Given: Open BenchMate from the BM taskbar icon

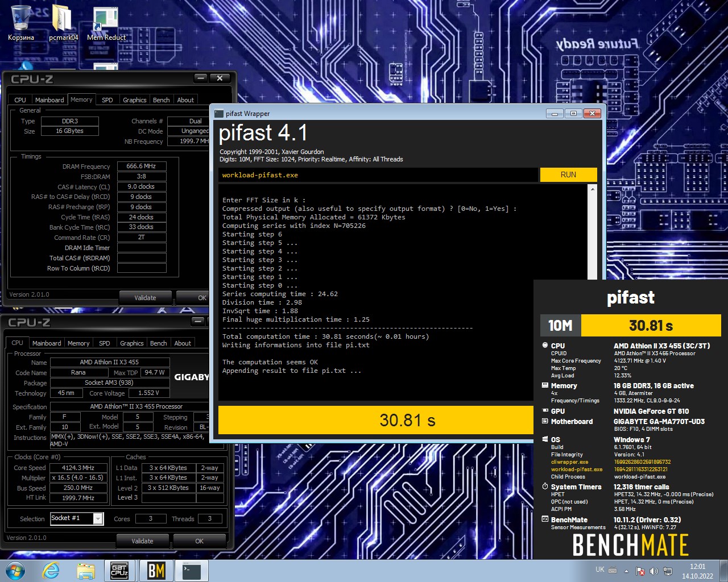Looking at the screenshot, I should point(156,571).
